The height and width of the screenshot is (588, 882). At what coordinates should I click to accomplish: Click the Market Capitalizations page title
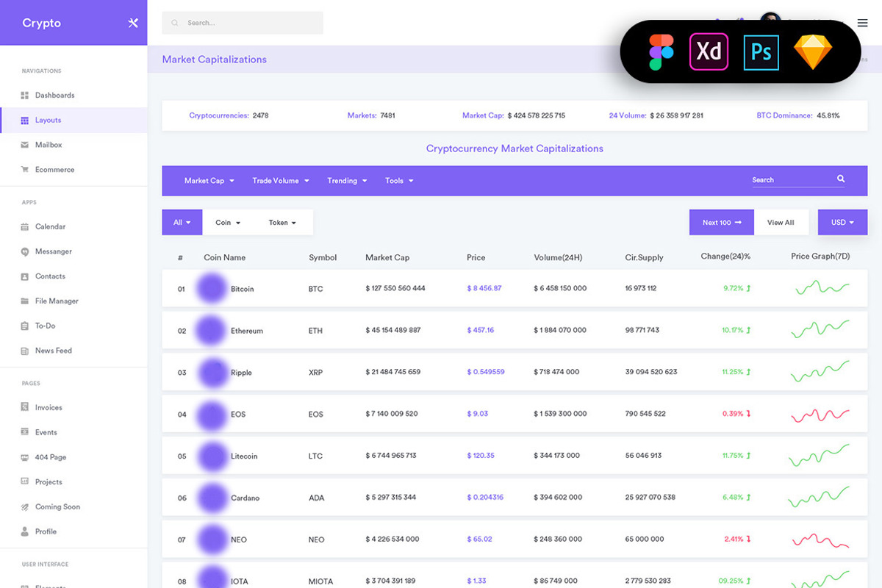coord(215,60)
